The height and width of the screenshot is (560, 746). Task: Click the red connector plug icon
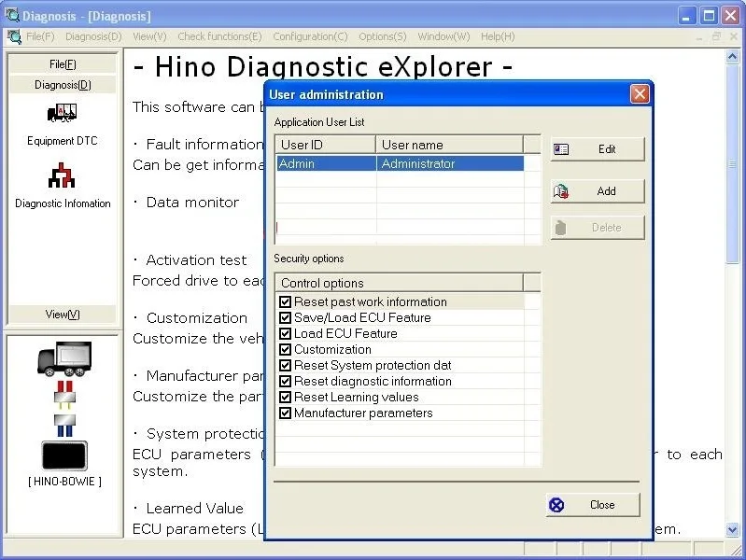[x=64, y=395]
